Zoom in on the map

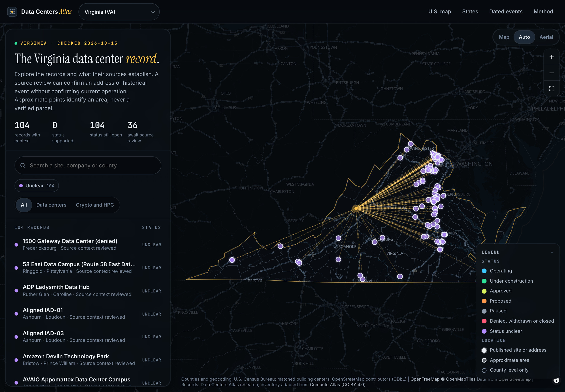[x=552, y=57]
